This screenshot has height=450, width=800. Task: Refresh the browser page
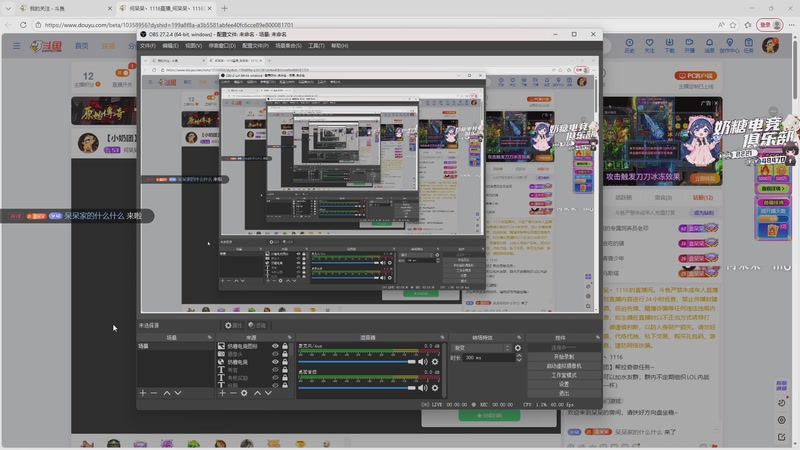pyautogui.click(x=23, y=24)
